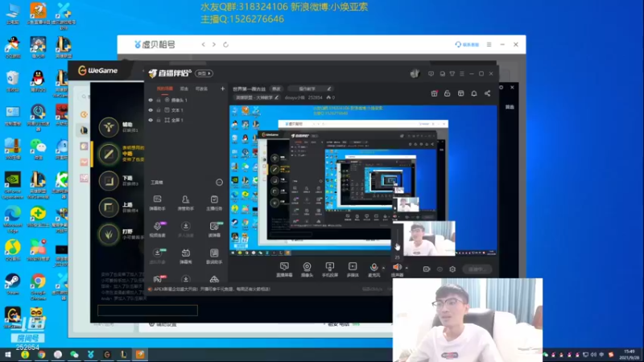Add a new scene with the plus icon
The image size is (644, 362).
[222, 88]
